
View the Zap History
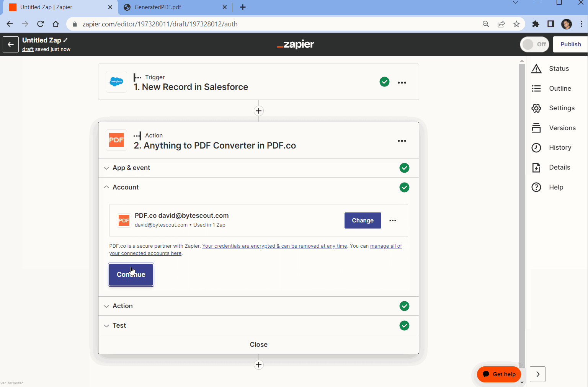(560, 147)
